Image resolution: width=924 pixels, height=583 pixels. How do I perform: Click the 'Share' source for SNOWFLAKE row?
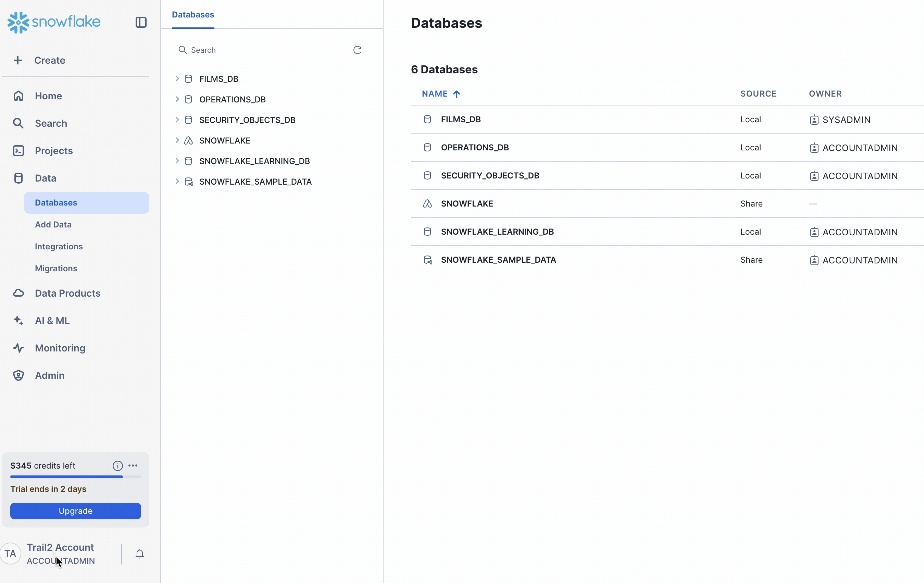[x=751, y=203]
